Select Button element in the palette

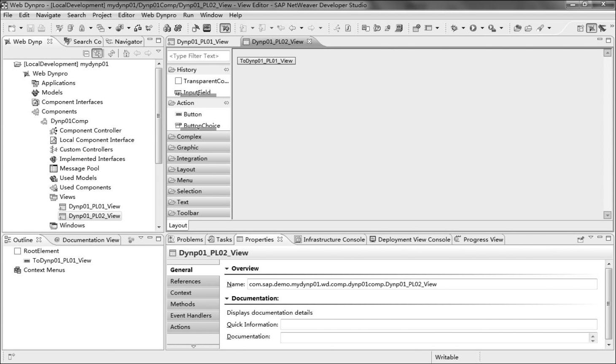pos(192,114)
